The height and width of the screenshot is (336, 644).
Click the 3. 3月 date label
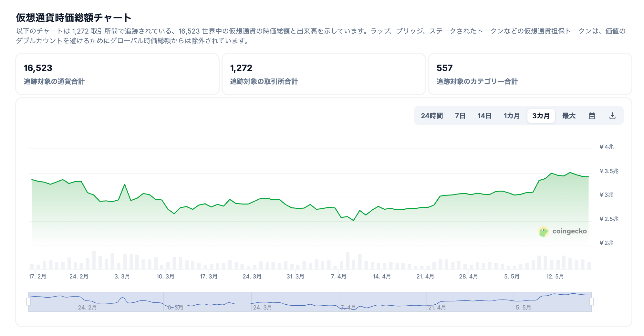(122, 277)
